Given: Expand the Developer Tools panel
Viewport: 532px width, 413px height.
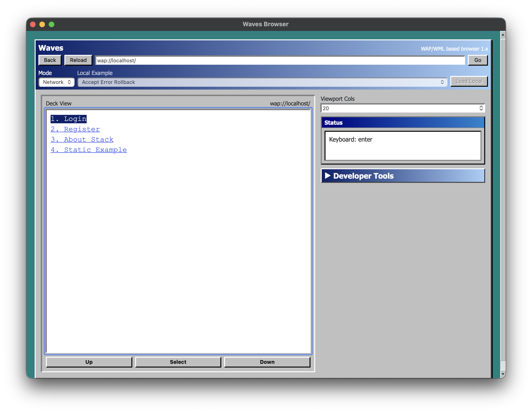Looking at the screenshot, I should (x=403, y=176).
